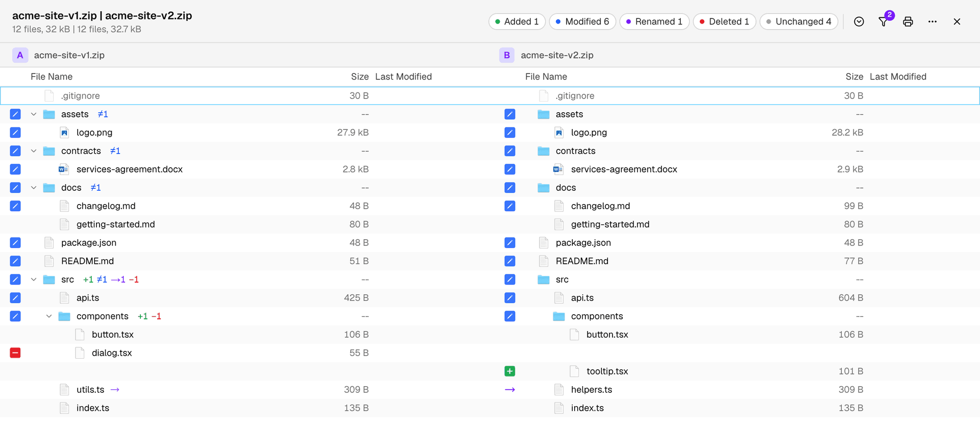
Task: Click the rename arrow next to utils.ts
Action: click(115, 389)
